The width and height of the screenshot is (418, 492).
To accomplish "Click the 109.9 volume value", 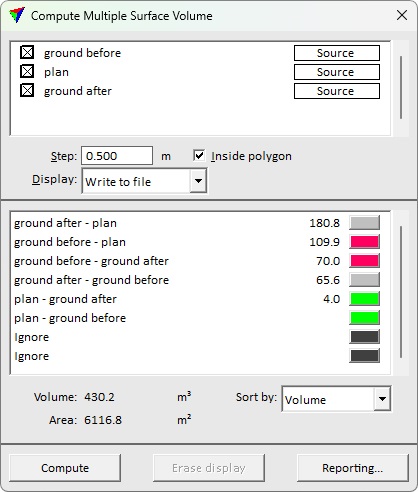I will [x=325, y=242].
